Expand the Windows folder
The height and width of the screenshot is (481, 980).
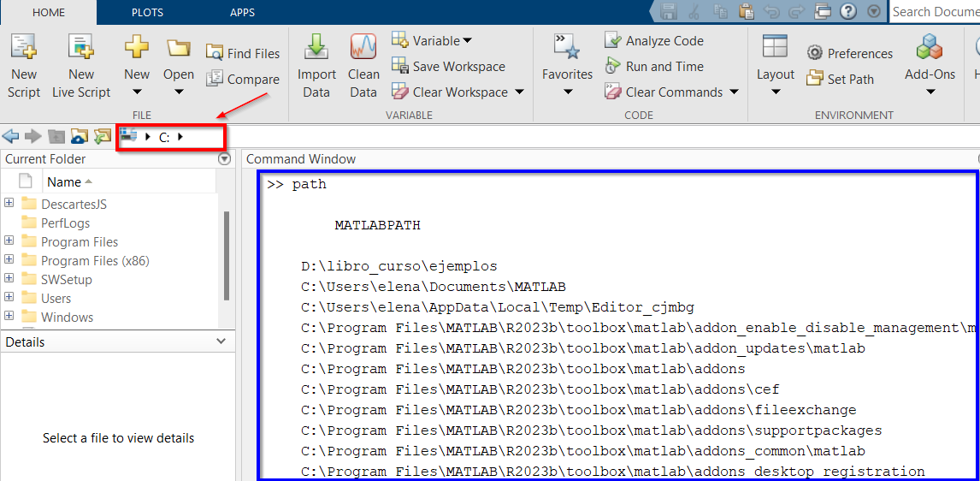(9, 315)
